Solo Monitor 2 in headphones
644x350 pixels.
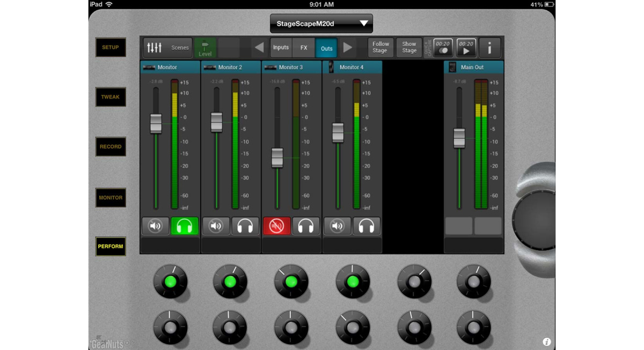[245, 226]
